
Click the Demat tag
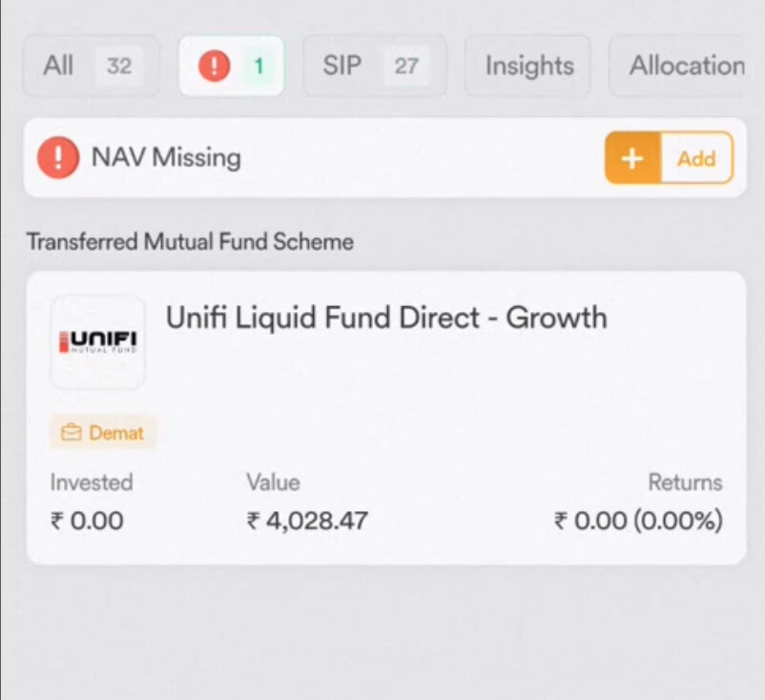(102, 433)
